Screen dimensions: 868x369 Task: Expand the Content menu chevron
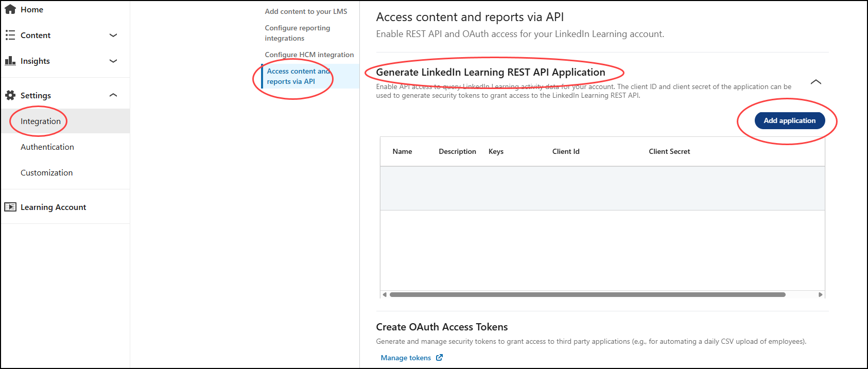click(x=114, y=35)
